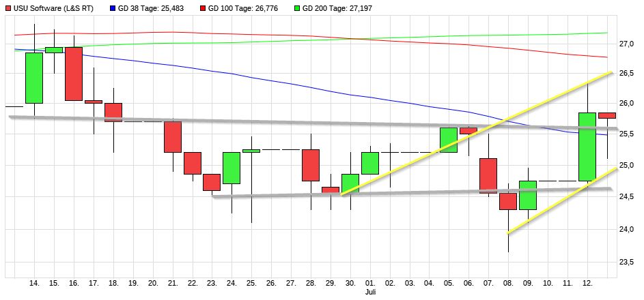Click the small red candle on the 29th
This screenshot has height=300, width=644.
pyautogui.click(x=331, y=190)
